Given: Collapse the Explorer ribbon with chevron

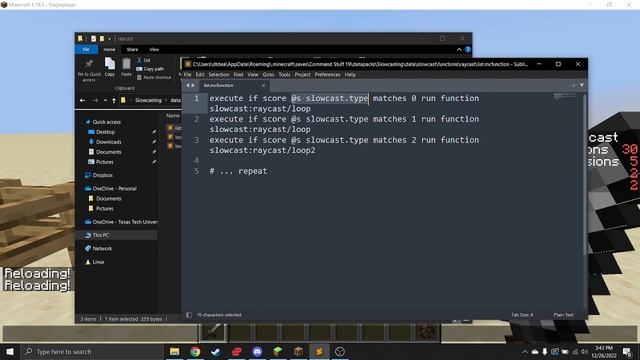Looking at the screenshot, I should coord(459,49).
